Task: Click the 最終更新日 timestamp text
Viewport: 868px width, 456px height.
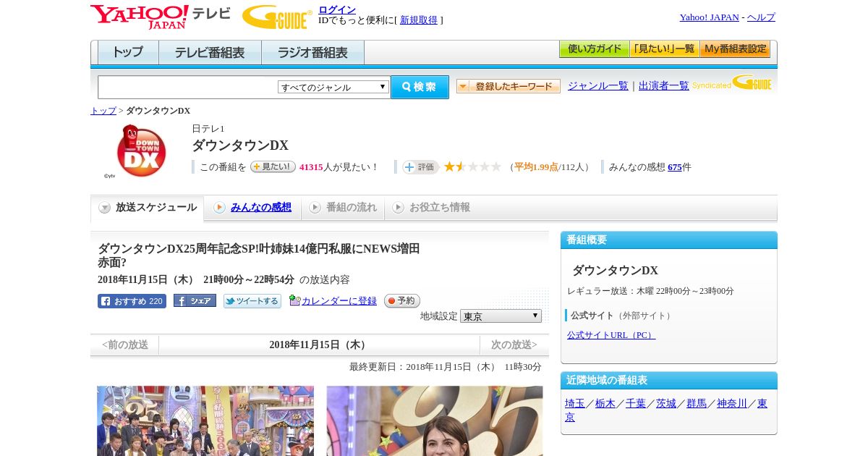Action: click(446, 367)
